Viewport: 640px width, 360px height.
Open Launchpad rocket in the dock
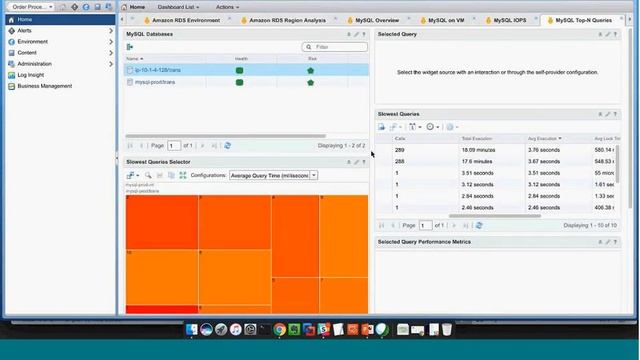click(221, 329)
